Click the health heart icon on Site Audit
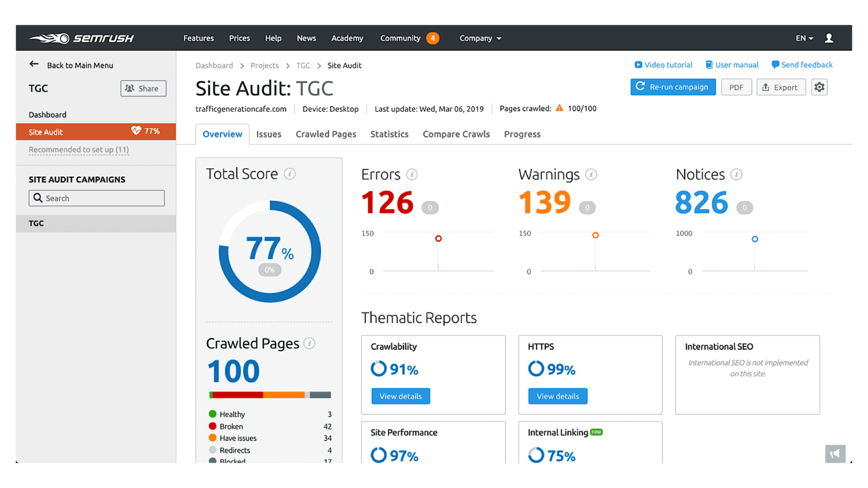The height and width of the screenshot is (488, 868). coord(136,131)
